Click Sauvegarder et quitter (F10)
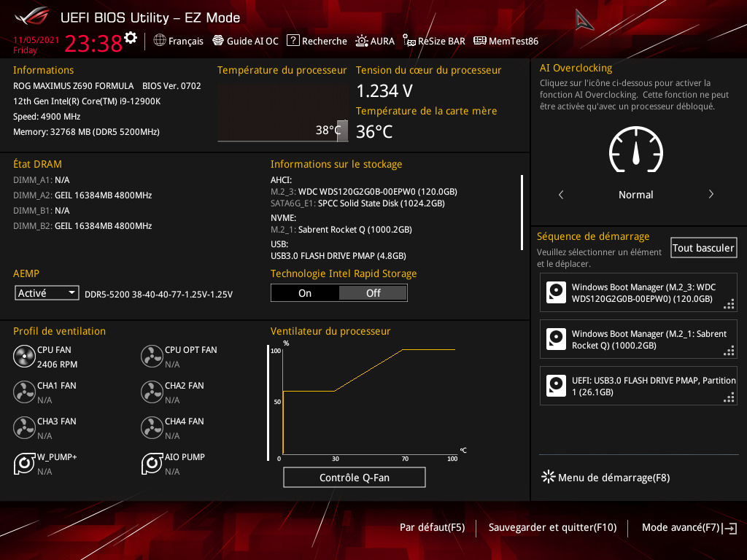The height and width of the screenshot is (560, 747). (553, 527)
